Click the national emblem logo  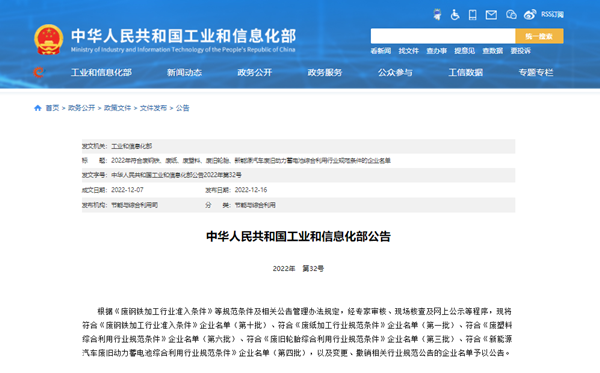pyautogui.click(x=49, y=39)
